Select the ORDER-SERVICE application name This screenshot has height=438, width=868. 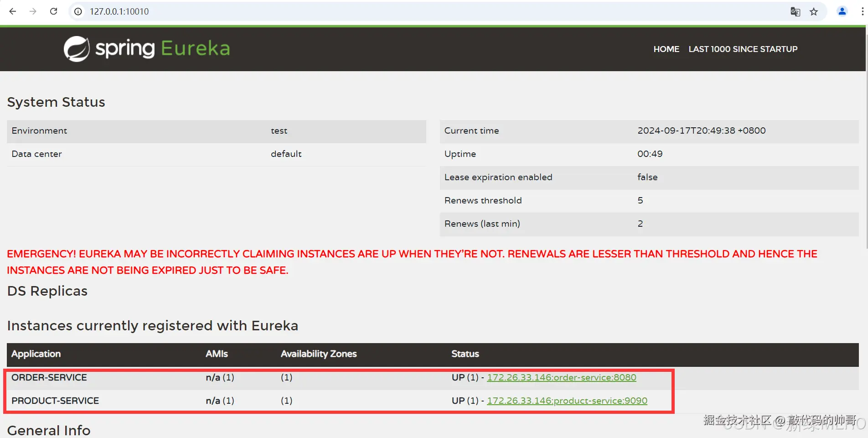49,377
